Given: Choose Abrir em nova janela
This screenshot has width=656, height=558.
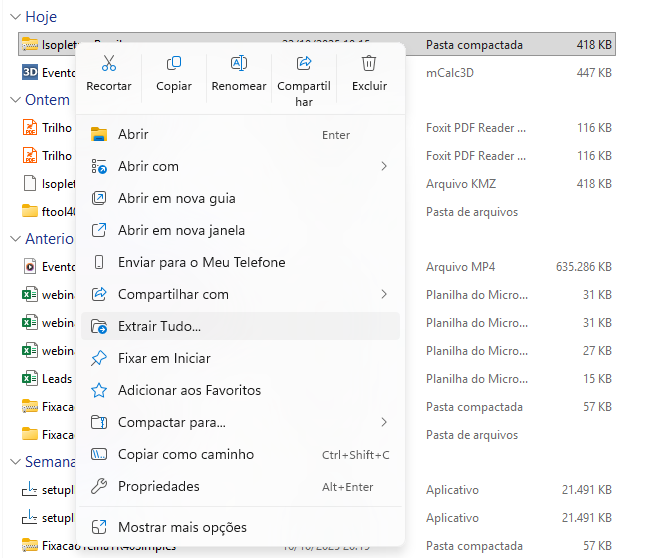Looking at the screenshot, I should coord(183,231).
